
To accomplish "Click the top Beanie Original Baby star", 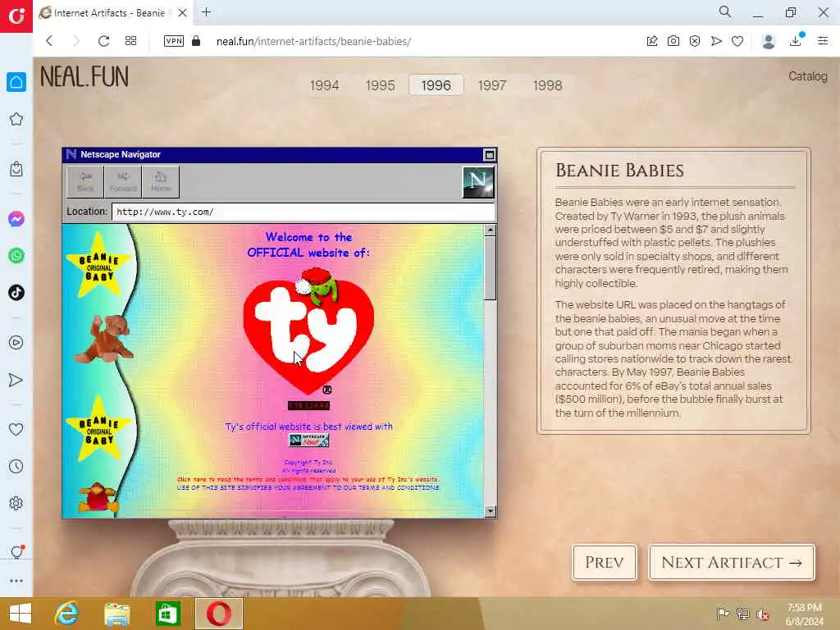I will pos(98,265).
